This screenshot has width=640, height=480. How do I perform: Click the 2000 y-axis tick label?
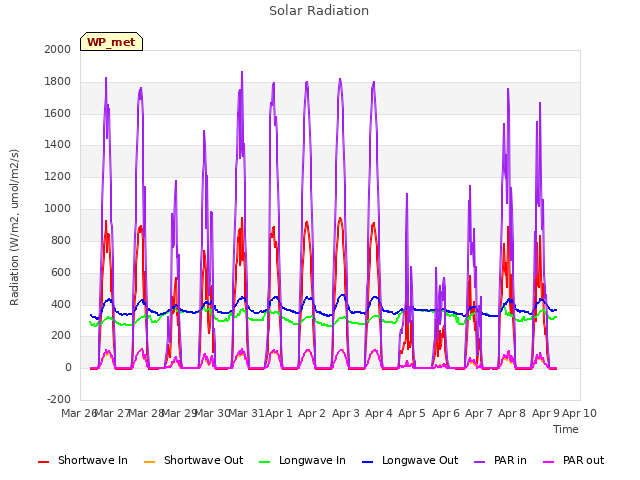click(58, 49)
